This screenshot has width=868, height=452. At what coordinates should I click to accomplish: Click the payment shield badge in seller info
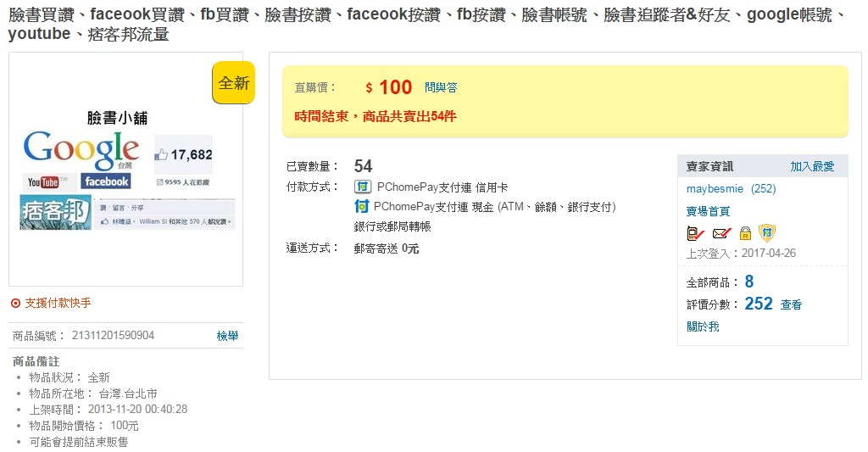[x=767, y=232]
